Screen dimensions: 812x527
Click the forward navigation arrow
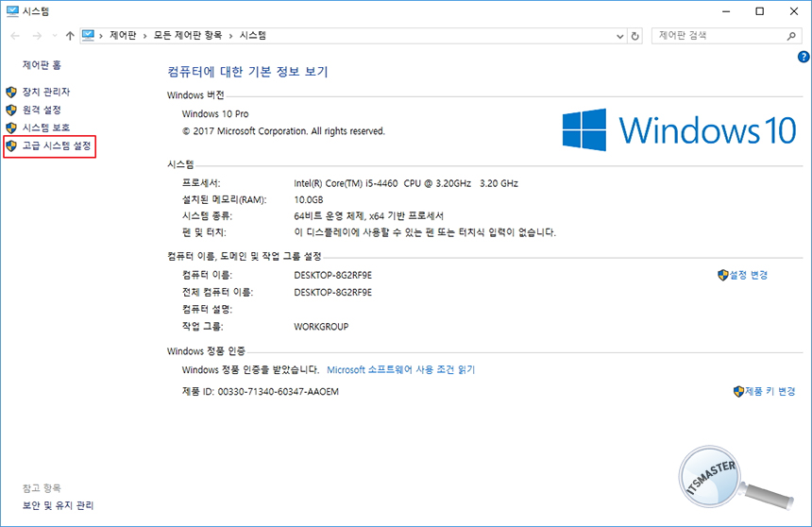(37, 36)
